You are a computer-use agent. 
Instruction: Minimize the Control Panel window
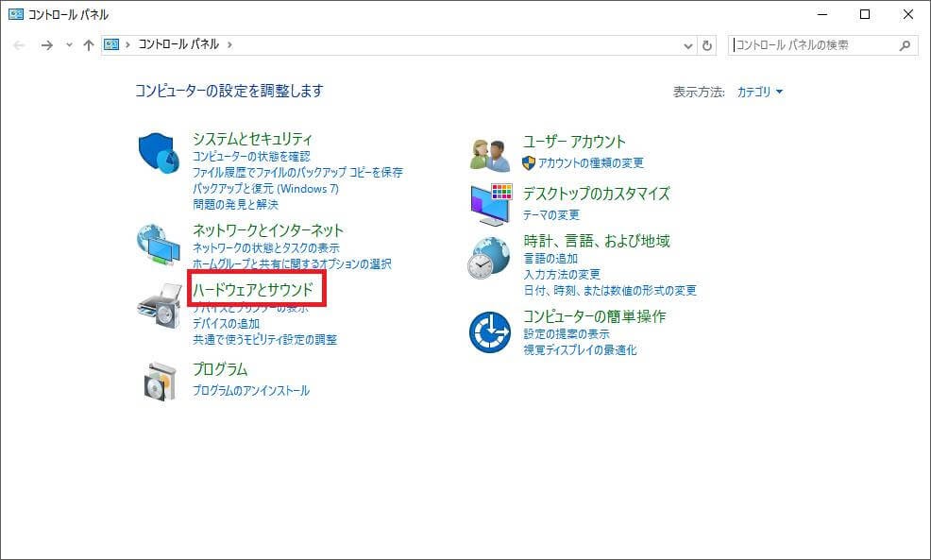822,14
